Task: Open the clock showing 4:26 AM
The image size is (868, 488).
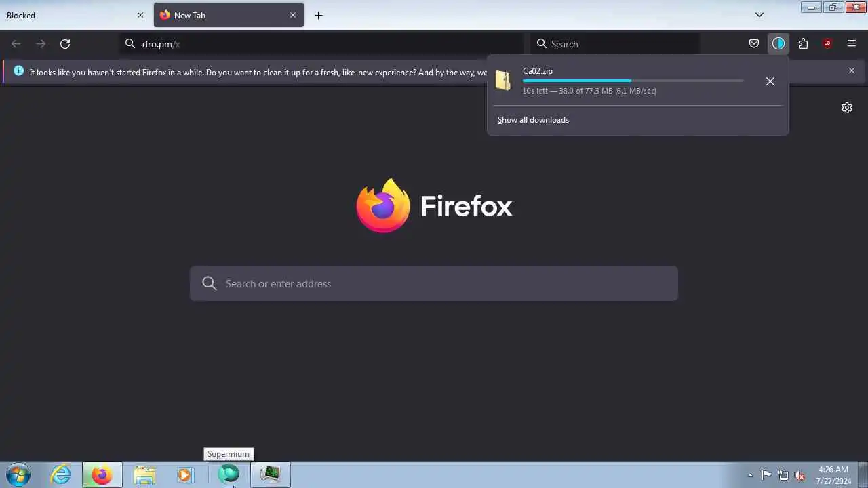Action: pos(833,475)
